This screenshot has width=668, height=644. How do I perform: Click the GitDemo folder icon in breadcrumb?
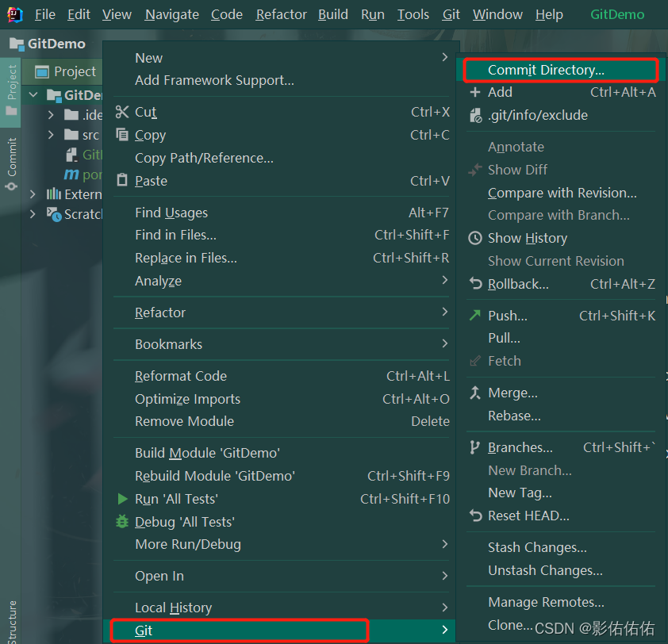17,44
